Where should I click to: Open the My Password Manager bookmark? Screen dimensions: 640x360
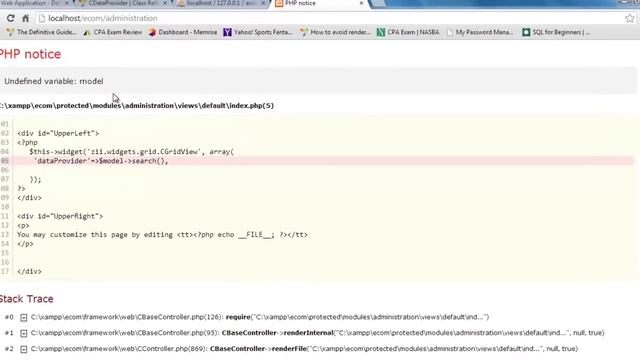tap(480, 32)
